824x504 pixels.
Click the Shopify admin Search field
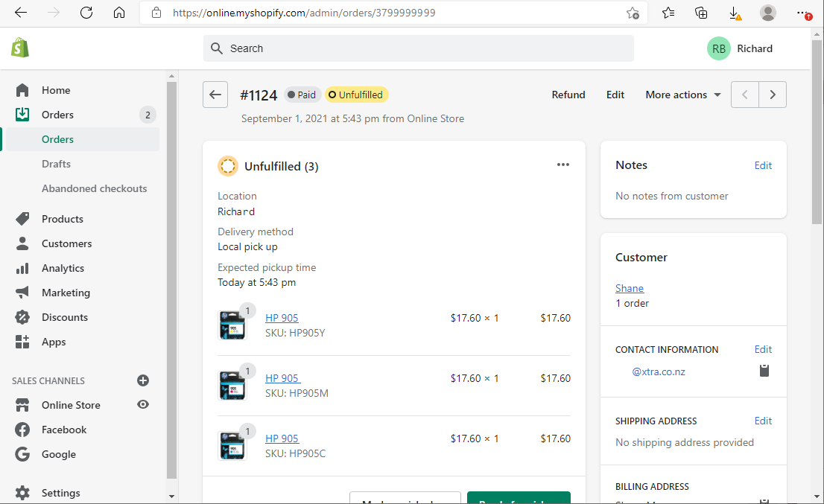pos(418,48)
